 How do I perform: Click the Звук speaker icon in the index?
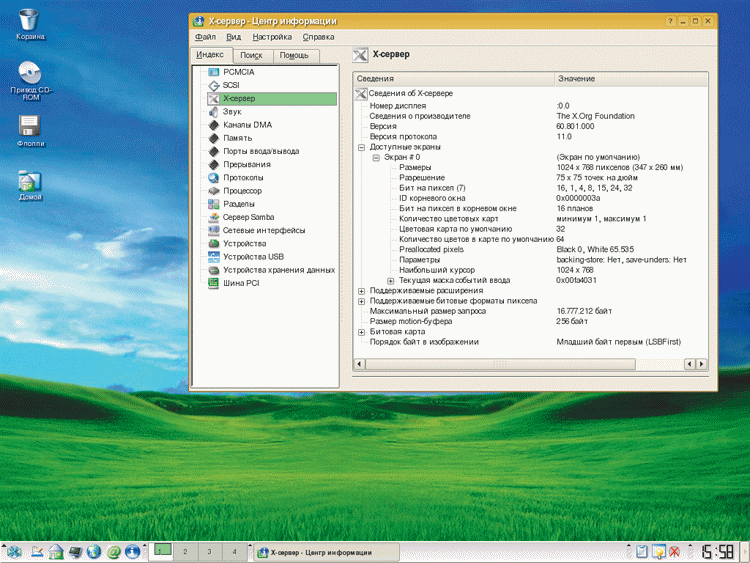coord(213,112)
